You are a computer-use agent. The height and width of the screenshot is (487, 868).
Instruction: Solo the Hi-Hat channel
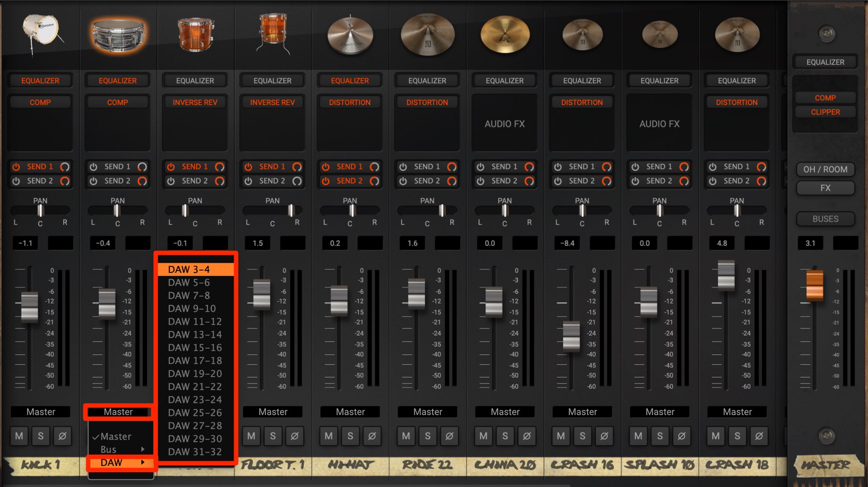click(x=350, y=436)
